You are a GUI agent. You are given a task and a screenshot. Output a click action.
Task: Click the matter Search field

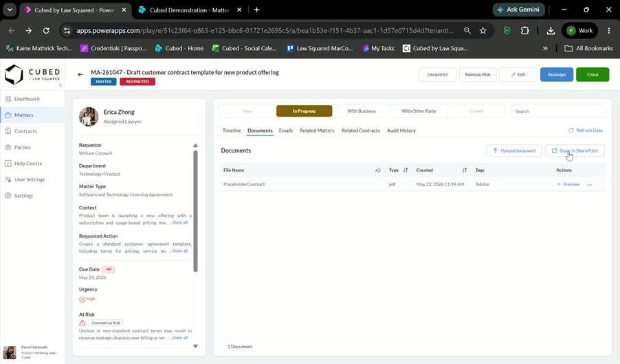[x=558, y=111]
